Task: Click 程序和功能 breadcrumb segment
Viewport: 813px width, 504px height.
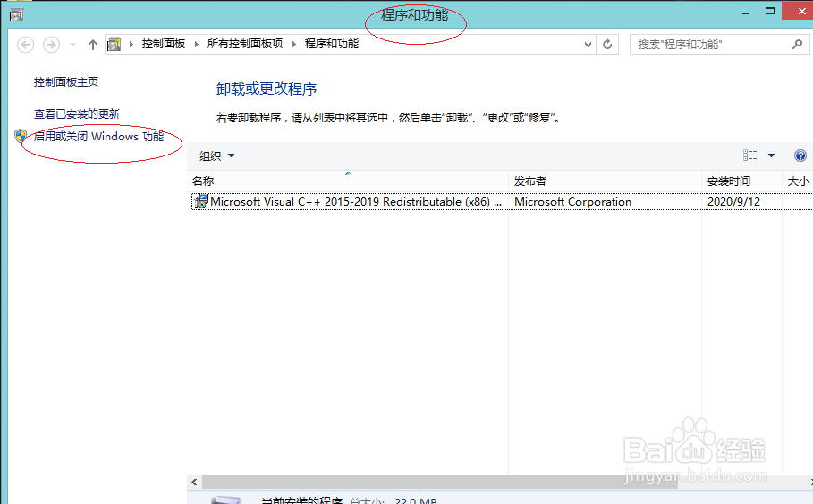Action: click(332, 44)
